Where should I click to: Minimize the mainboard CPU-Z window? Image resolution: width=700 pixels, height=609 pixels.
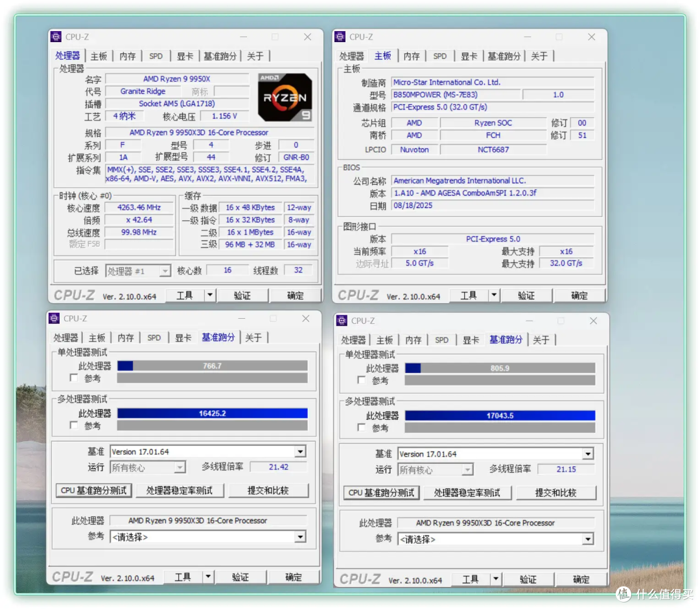527,37
